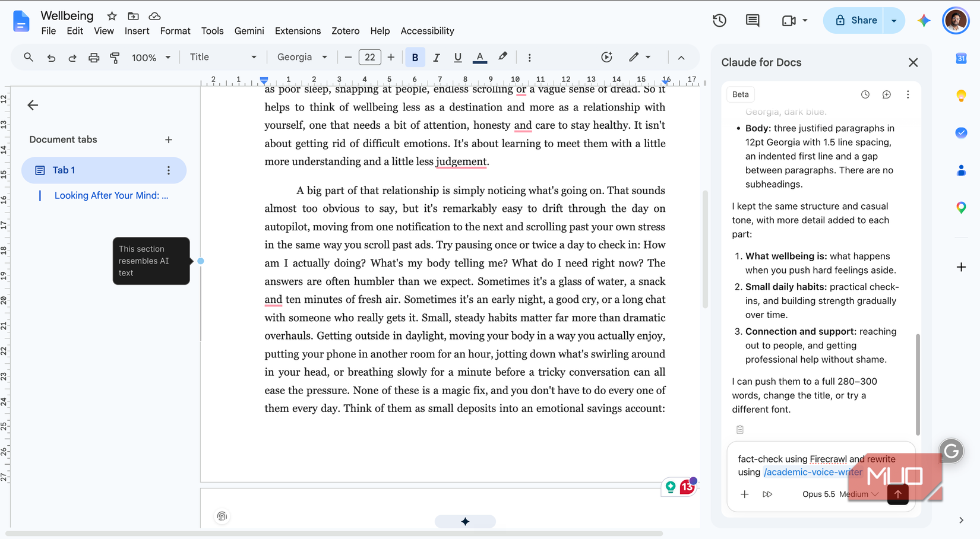Send the Claude prompt with arrow button
Viewport: 980px width, 539px height.
click(897, 494)
